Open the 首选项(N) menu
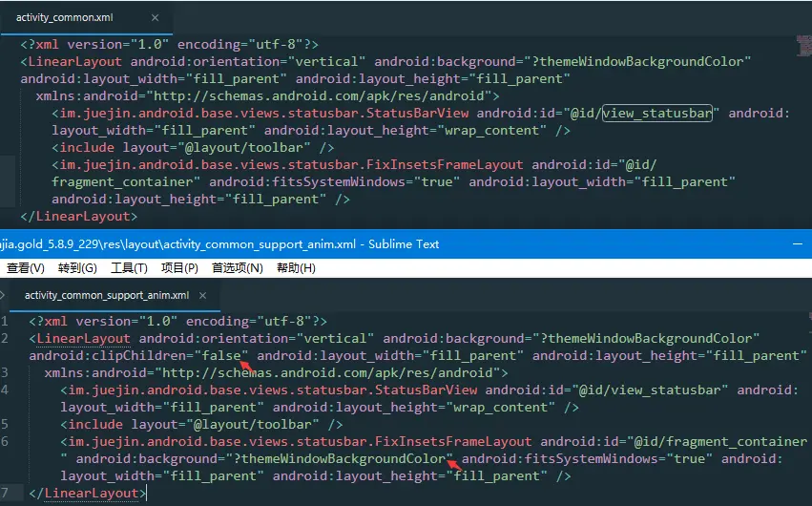 pyautogui.click(x=238, y=267)
